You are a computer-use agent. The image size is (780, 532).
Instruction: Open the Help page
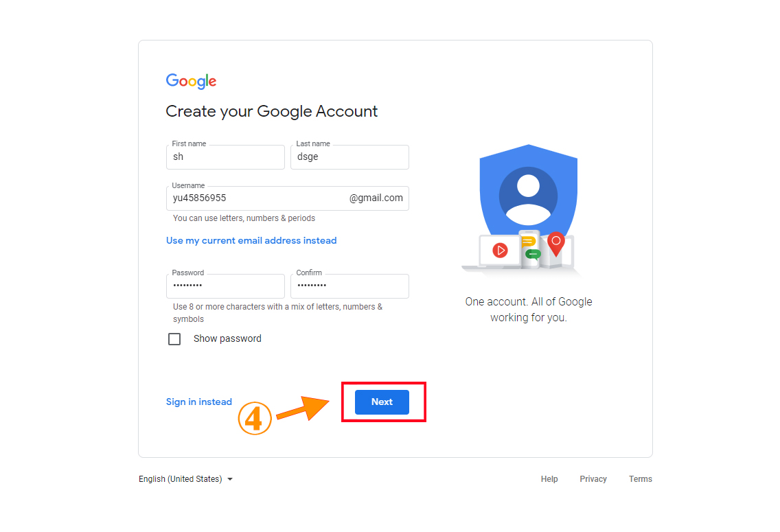coord(549,478)
